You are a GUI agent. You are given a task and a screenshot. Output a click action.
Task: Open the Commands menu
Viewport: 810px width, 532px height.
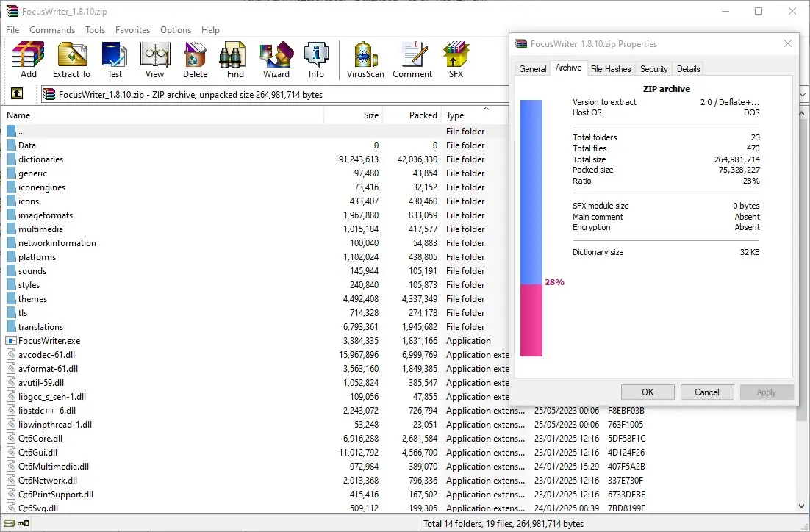click(x=52, y=30)
